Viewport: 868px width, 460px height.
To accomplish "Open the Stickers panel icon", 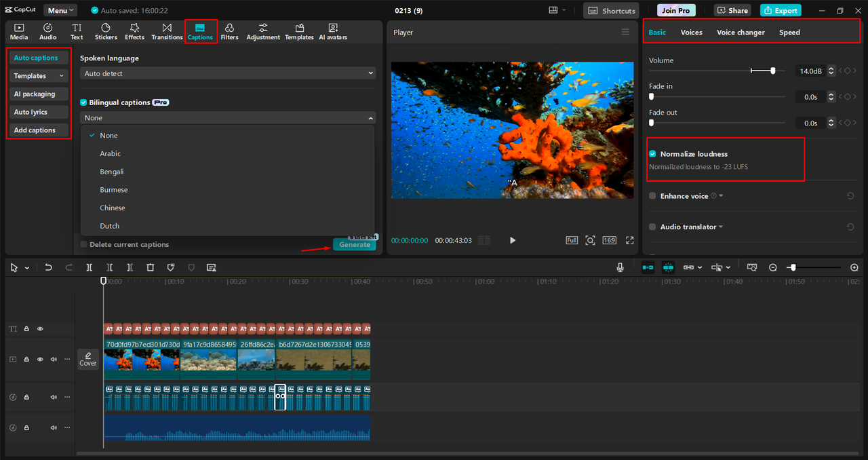I will tap(106, 31).
